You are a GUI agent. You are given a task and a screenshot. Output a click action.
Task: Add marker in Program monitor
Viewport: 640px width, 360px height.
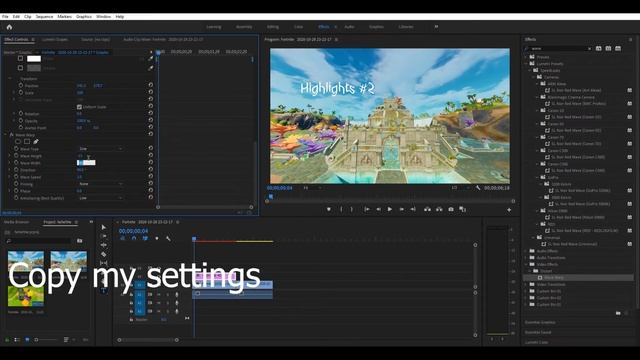pos(329,209)
